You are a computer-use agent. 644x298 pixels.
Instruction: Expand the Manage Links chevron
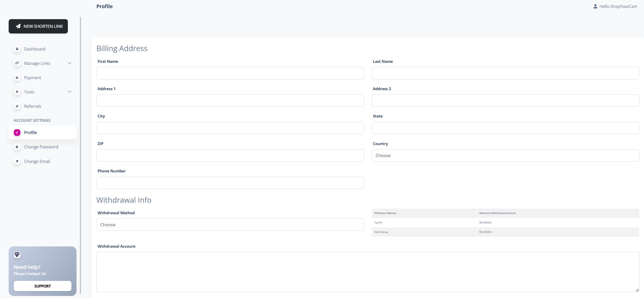coord(70,63)
